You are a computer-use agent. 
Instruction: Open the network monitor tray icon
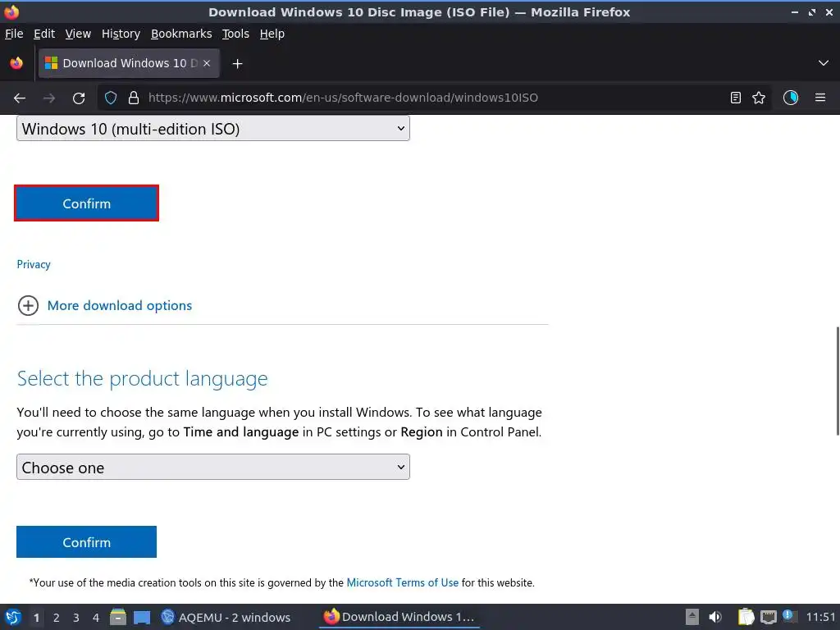click(768, 617)
